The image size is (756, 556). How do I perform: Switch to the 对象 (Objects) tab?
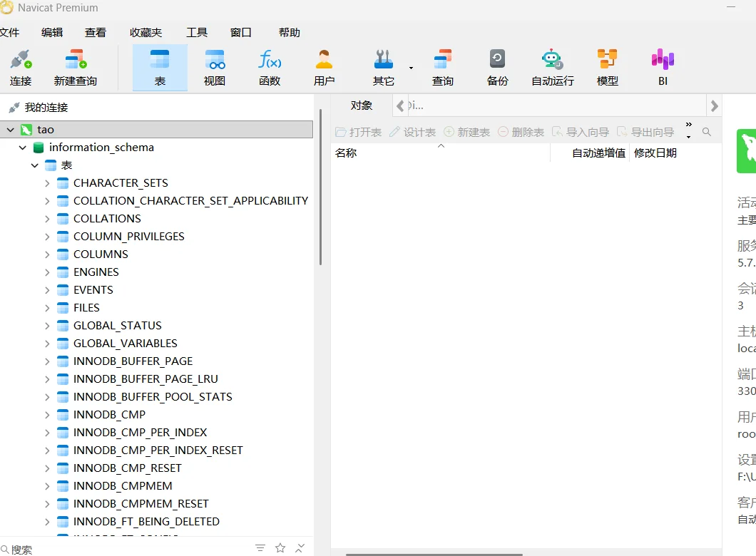point(362,105)
